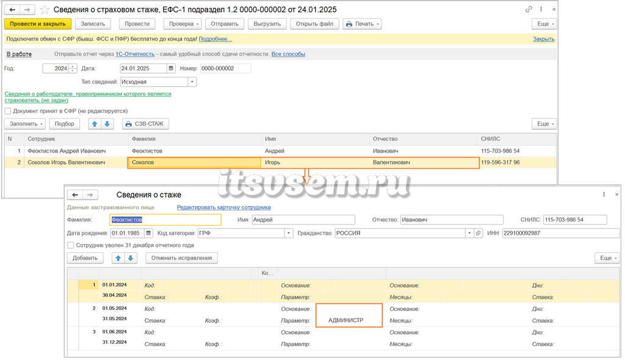Screen dimensions: 625x364
Task: Go back in Сведения о стаже window
Action: pos(75,194)
